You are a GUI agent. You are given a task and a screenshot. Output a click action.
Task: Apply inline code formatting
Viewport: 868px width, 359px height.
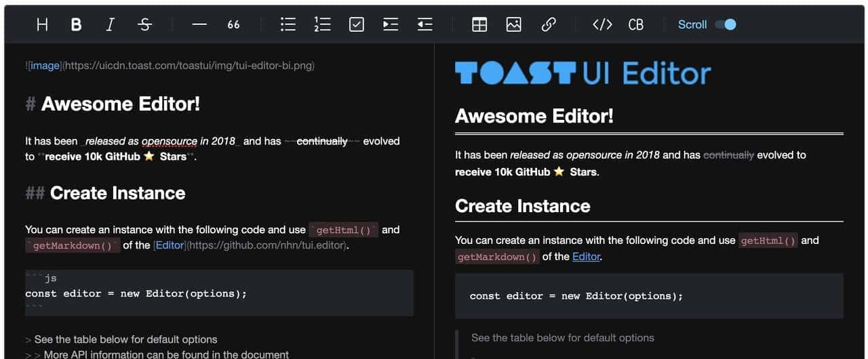click(602, 24)
